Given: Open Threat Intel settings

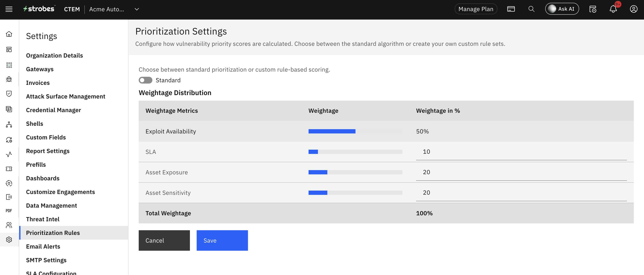Looking at the screenshot, I should 43,219.
